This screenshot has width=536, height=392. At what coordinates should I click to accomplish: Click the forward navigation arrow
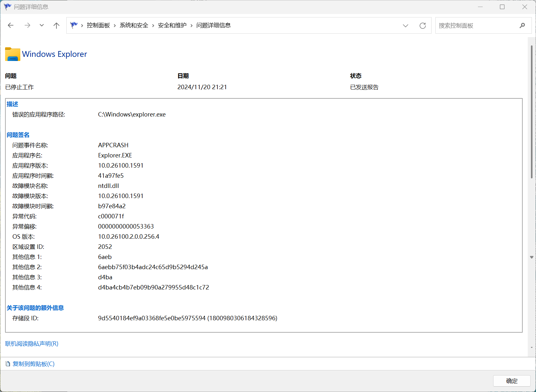point(28,25)
